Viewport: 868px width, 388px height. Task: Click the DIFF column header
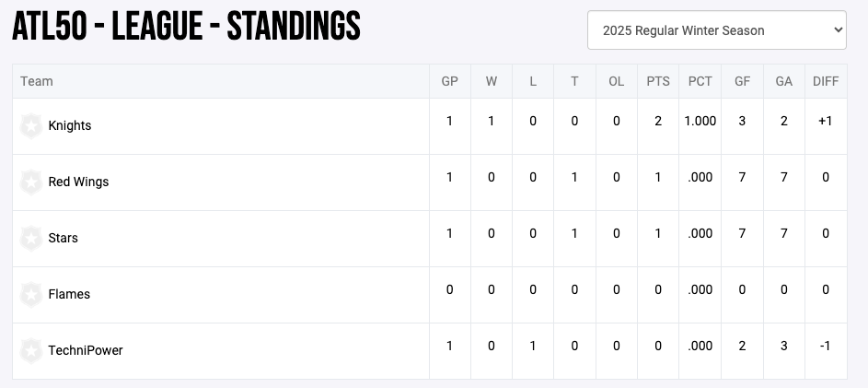(826, 81)
